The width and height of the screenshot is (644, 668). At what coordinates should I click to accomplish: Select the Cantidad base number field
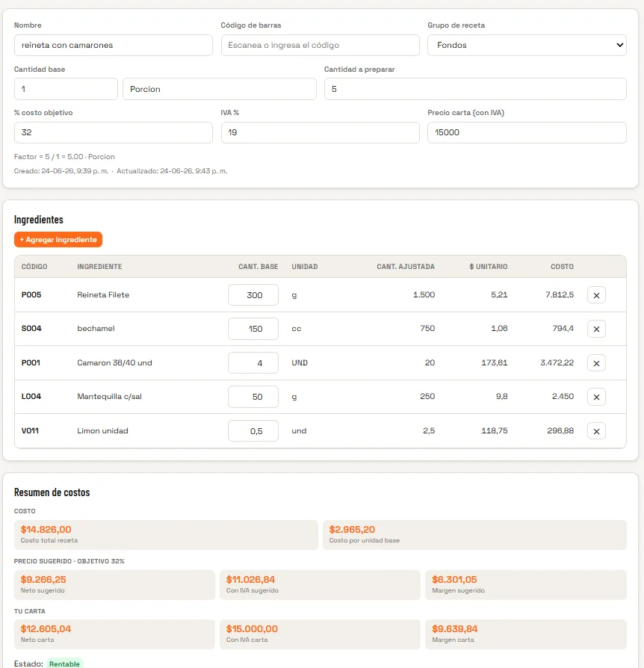[66, 89]
